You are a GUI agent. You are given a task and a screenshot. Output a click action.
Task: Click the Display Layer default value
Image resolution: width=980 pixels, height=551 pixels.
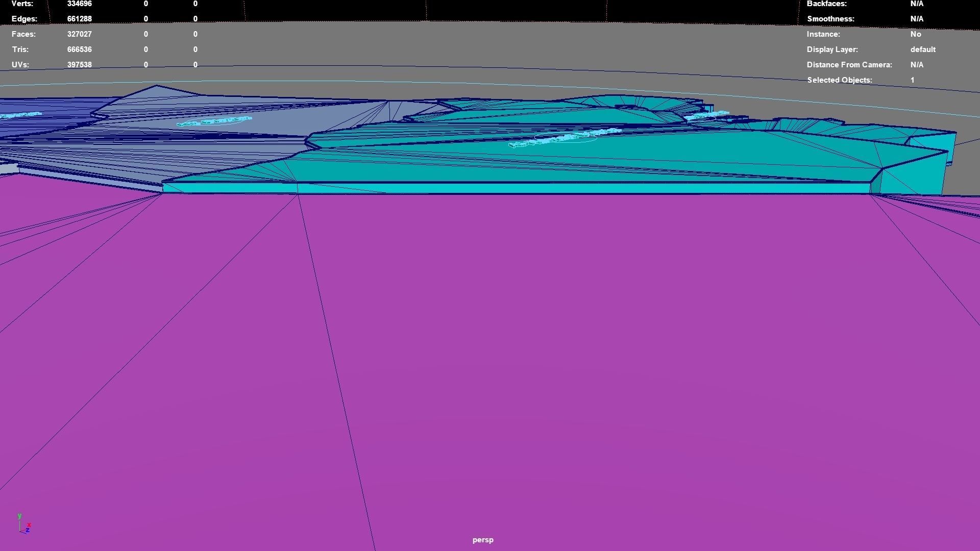tap(923, 49)
